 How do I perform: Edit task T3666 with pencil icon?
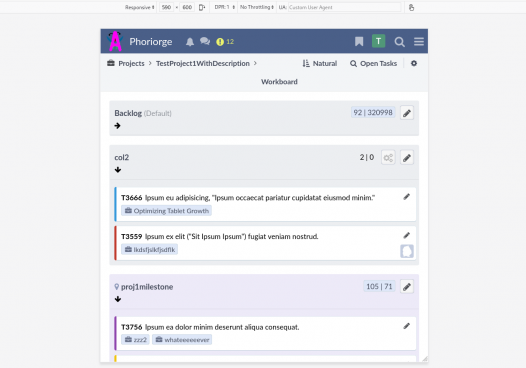[x=407, y=197]
